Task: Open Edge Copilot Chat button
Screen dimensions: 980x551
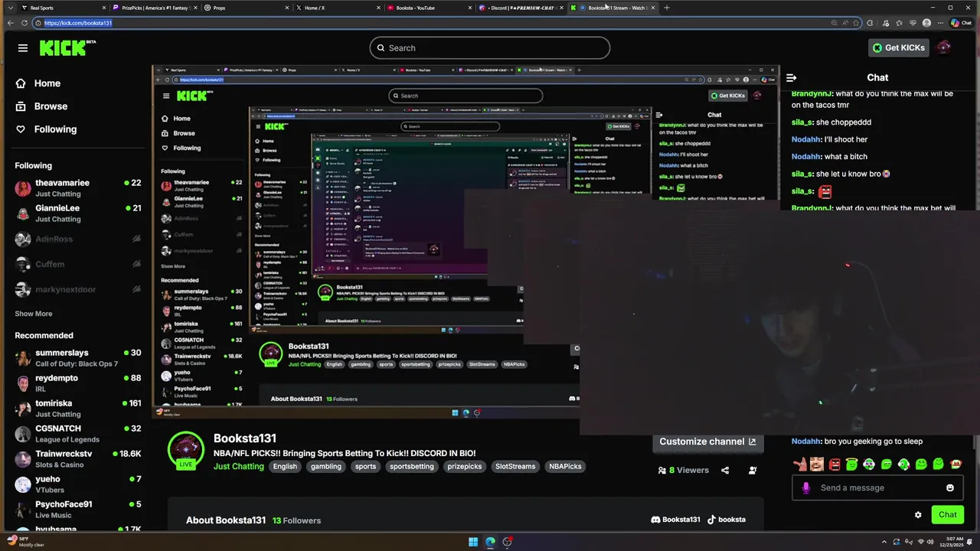Action: click(961, 23)
